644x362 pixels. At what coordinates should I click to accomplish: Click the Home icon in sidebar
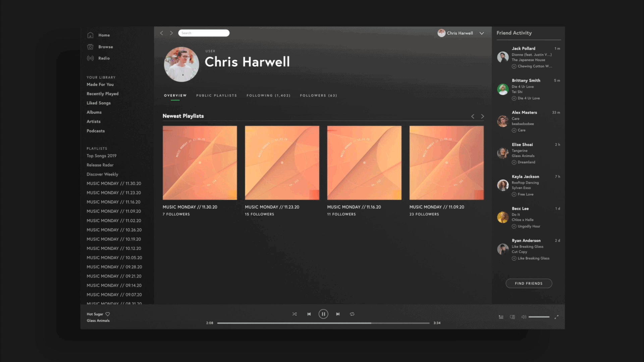[90, 35]
